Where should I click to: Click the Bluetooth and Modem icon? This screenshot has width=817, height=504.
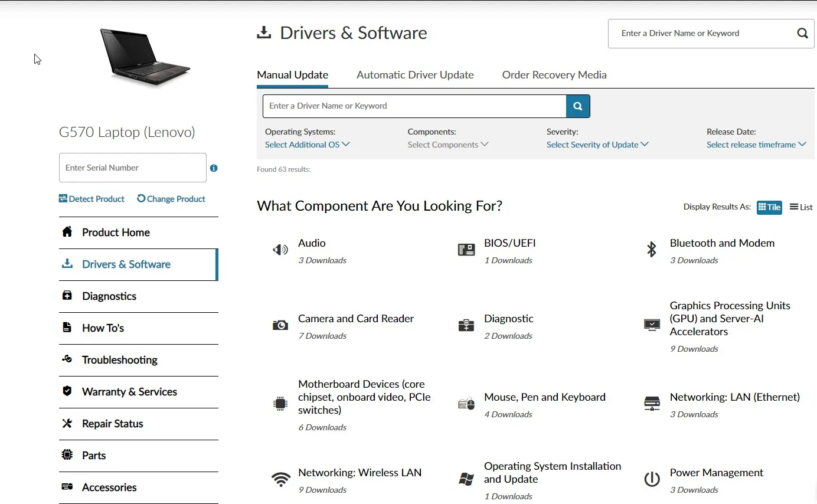tap(652, 250)
